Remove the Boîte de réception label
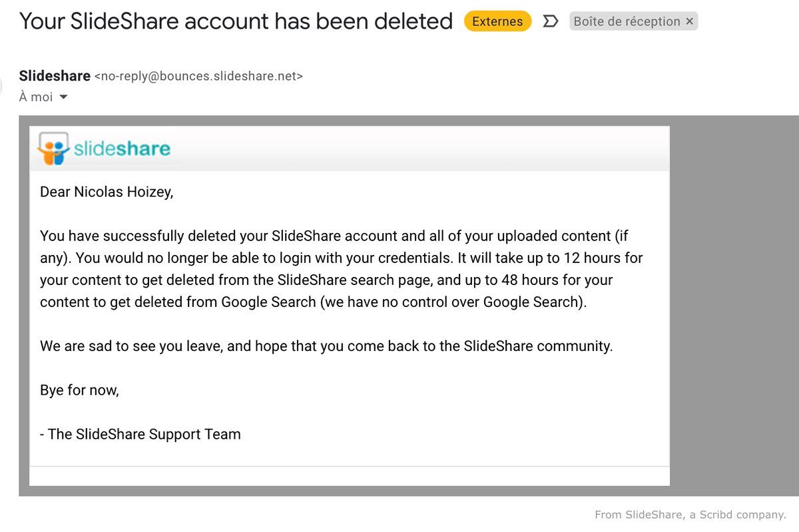Viewport: 799px width, 532px height. (689, 21)
